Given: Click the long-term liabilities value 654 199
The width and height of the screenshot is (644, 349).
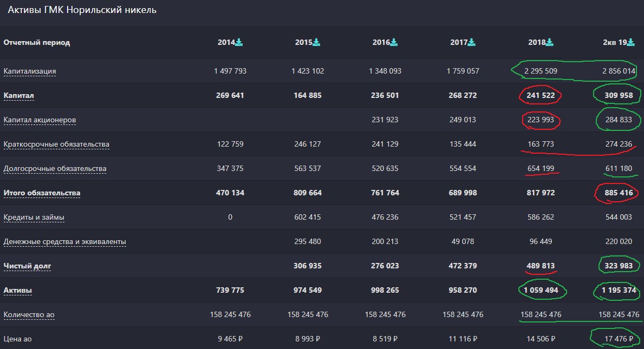Looking at the screenshot, I should pos(541,168).
